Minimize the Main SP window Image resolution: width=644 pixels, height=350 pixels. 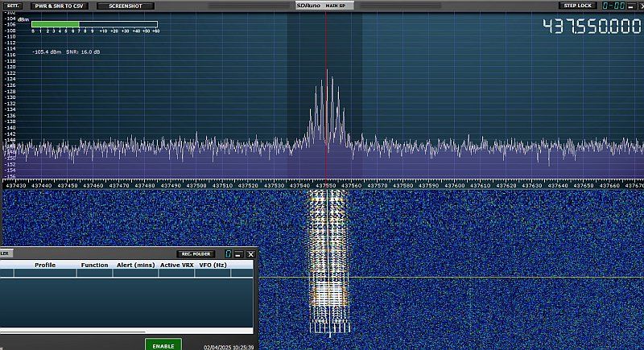tap(631, 6)
